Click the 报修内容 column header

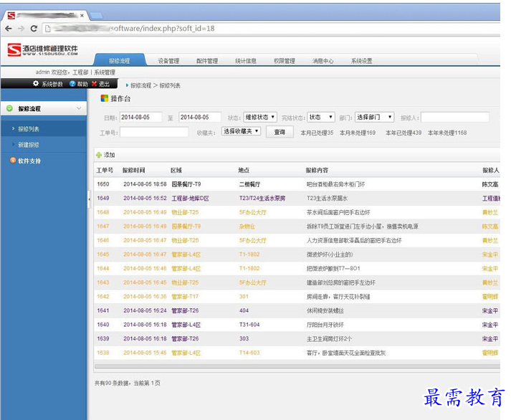[x=317, y=170]
